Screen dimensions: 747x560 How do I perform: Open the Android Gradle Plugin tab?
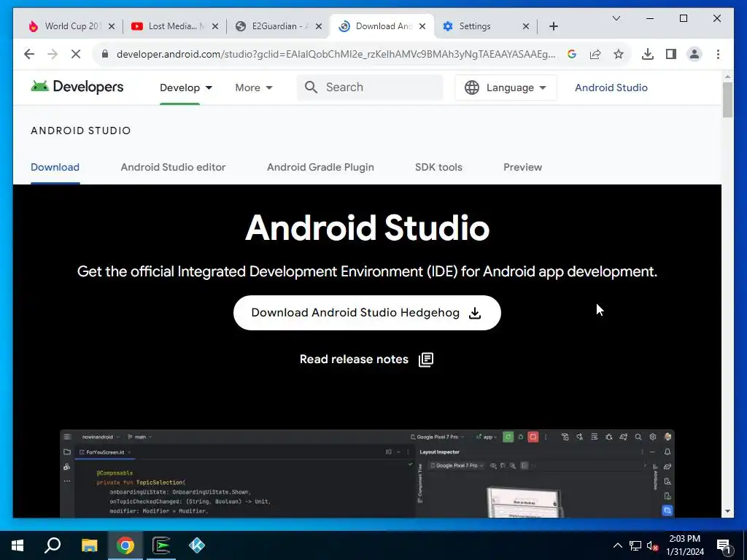320,167
